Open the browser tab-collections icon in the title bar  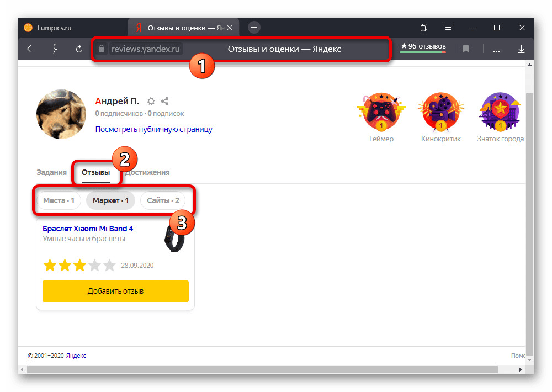coord(424,28)
